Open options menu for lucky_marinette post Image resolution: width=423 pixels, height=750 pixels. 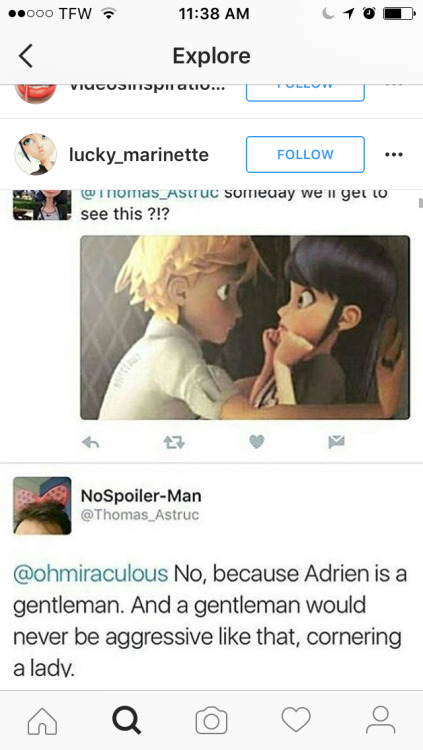(394, 155)
